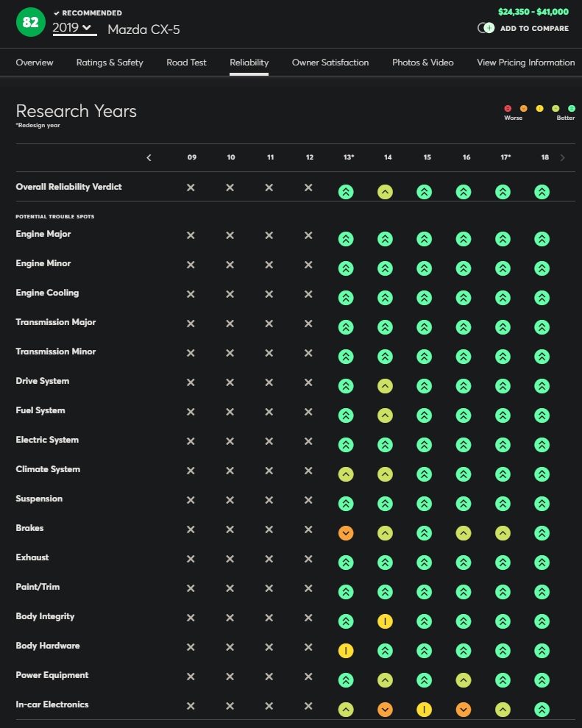Open the 2019 model year dropdown
Viewport: 582px width, 728px height.
point(74,28)
